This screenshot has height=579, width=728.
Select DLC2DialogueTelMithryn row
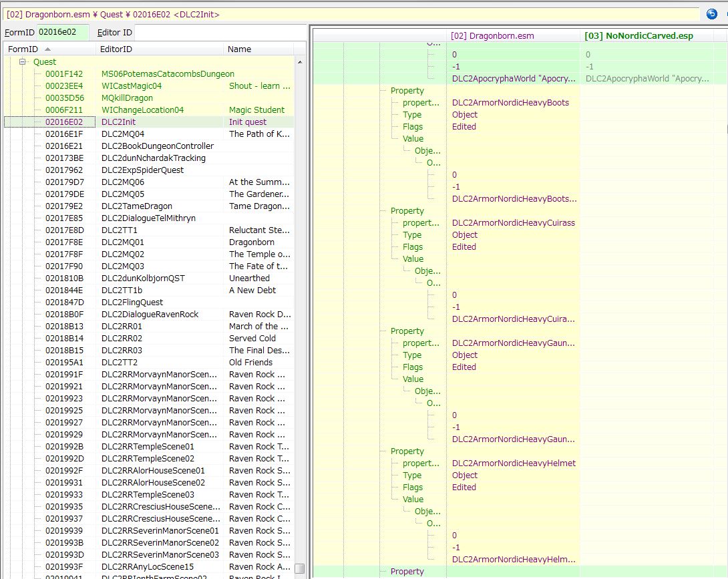[x=149, y=218]
